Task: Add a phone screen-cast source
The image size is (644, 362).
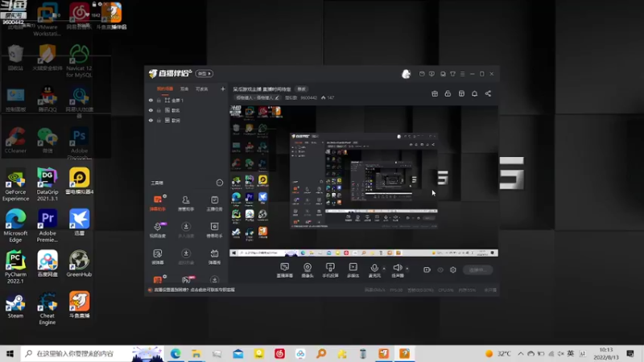Action: pyautogui.click(x=330, y=270)
